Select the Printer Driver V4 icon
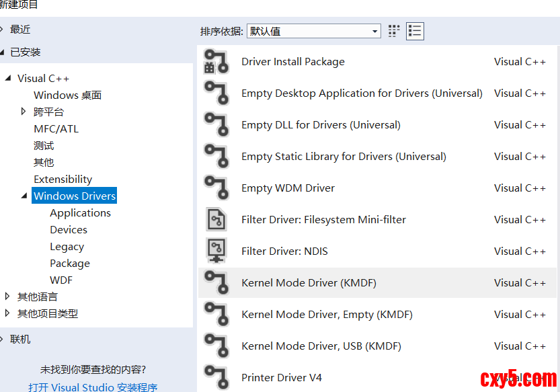The image size is (560, 392). click(x=216, y=378)
